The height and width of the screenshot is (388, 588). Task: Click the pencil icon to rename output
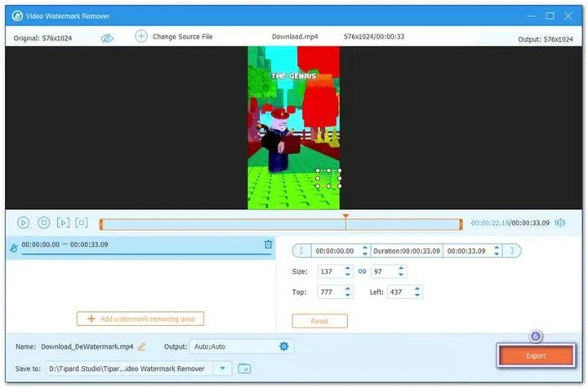pos(142,346)
